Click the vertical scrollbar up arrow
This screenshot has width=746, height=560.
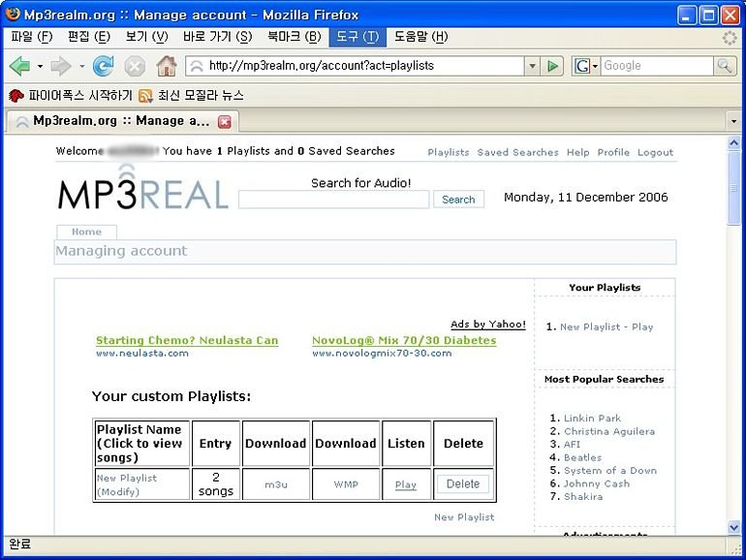click(x=733, y=142)
